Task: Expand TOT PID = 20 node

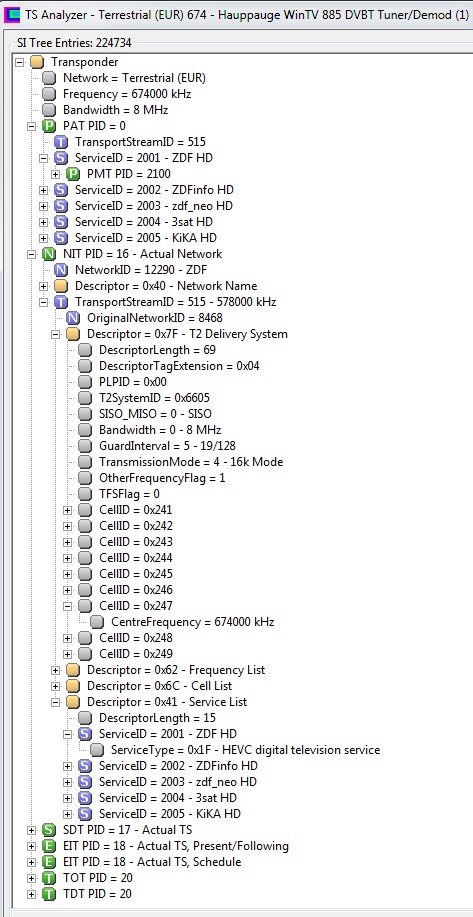Action: pos(32,878)
